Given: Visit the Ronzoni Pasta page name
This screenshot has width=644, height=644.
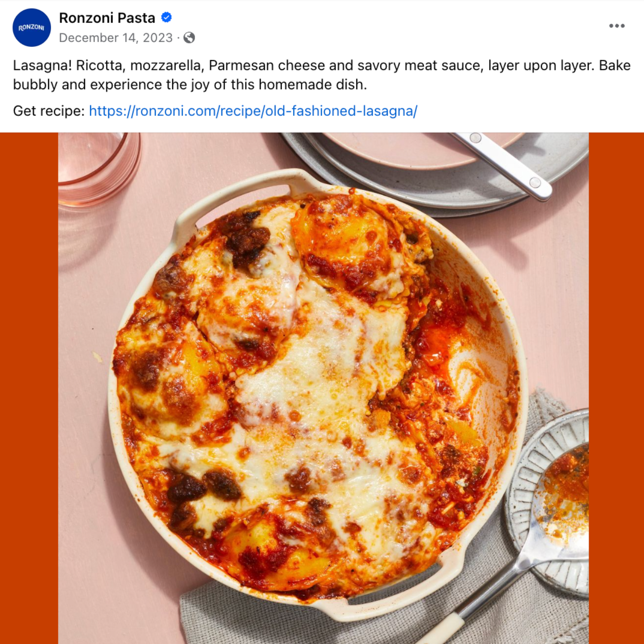Looking at the screenshot, I should click(107, 18).
